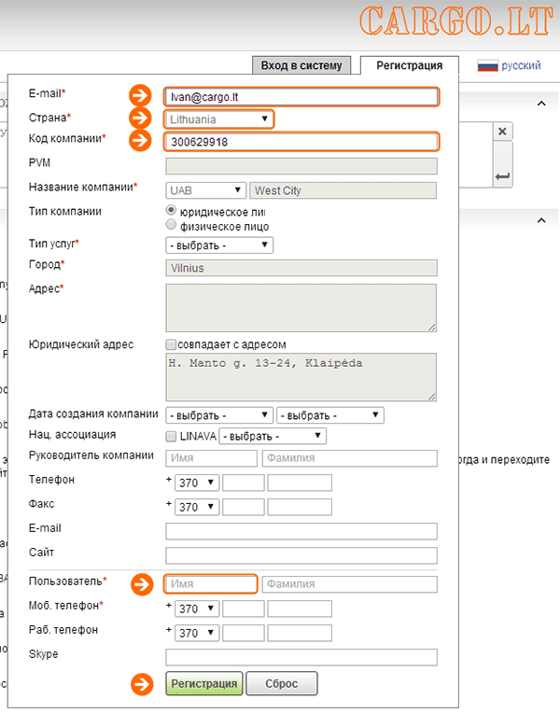This screenshot has width=560, height=728.
Task: Check the 'совпадает с адресом' checkbox
Action: 171,344
